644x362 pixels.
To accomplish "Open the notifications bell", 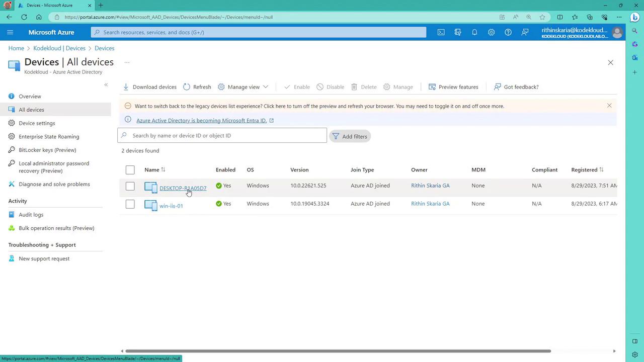I will tap(474, 32).
